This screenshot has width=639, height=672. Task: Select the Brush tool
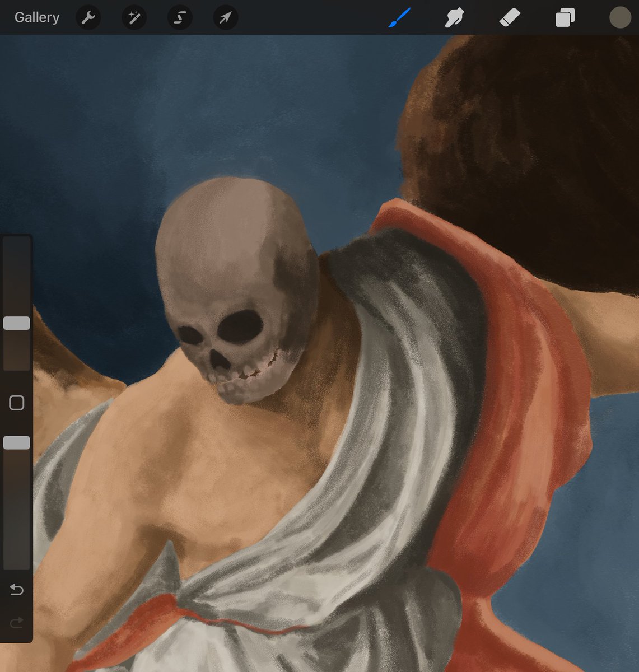[x=400, y=17]
